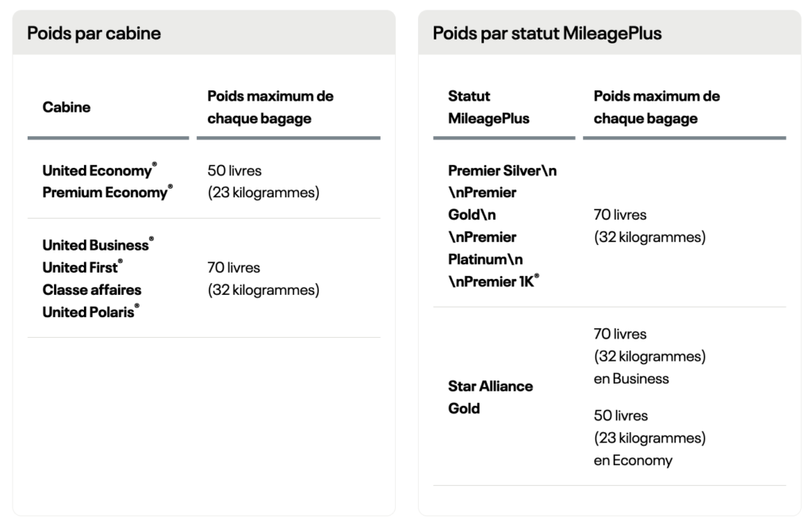
Task: Click the 'Poids par cabine' card title
Action: (x=94, y=33)
